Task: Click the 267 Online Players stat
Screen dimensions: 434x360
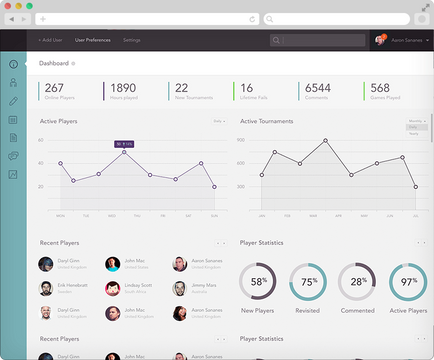Action: [57, 91]
